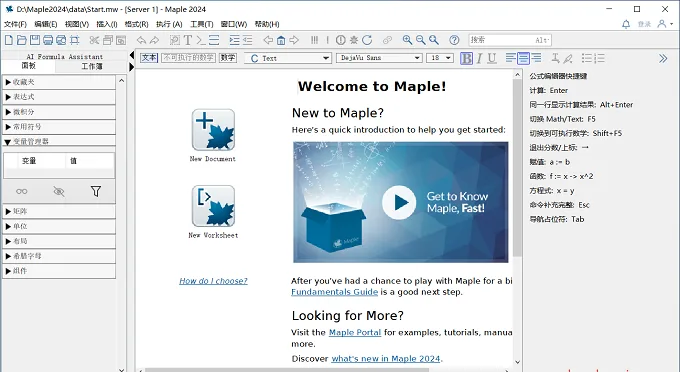680x372 pixels.
Task: Toggle hidden variables crossed-eye icon
Action: [59, 191]
